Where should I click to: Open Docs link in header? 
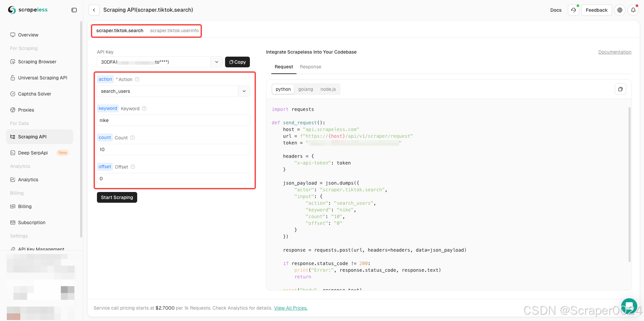point(556,10)
